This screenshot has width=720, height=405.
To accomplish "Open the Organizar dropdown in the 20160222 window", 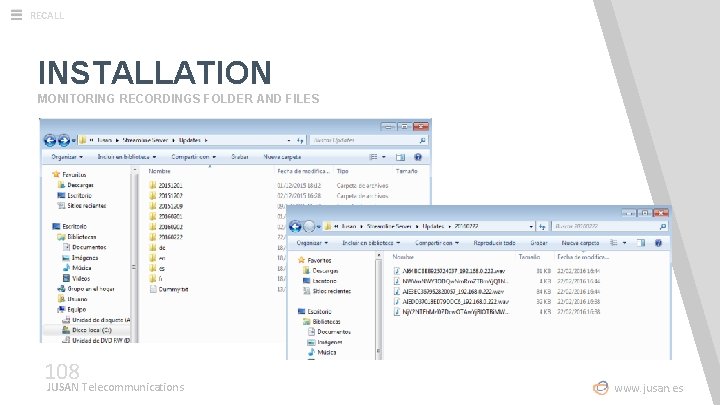I will 312,242.
